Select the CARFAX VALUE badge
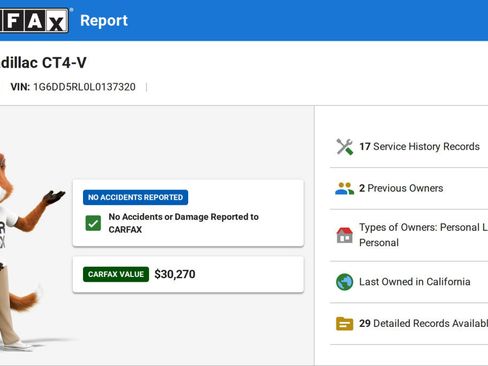 click(x=116, y=274)
